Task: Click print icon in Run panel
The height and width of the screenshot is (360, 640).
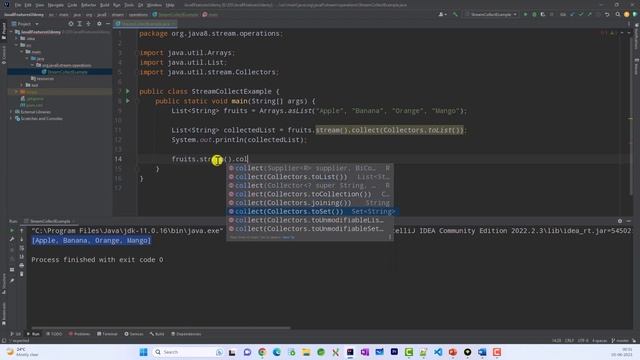Action: 22,265
